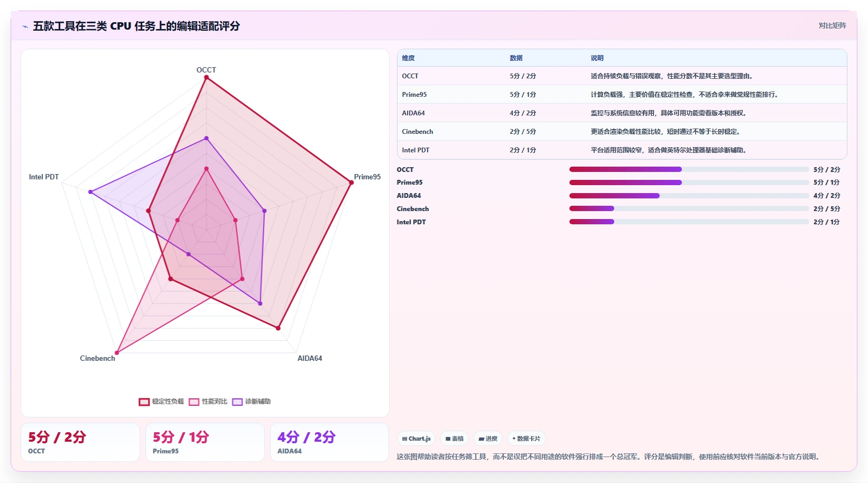Click the OCCT progress bar
Screen dimensions: 868x483
pos(689,169)
